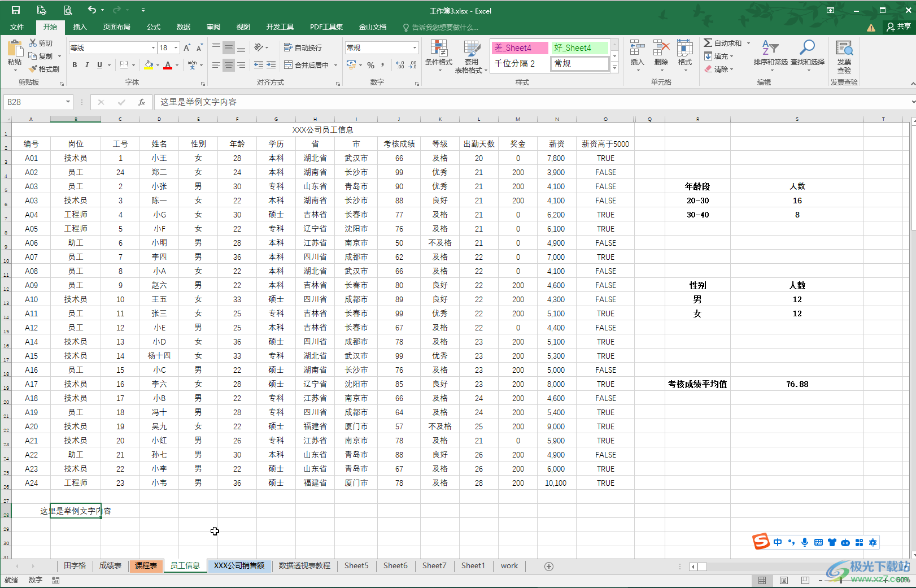Select the Format Painter (格式刷) tool

click(x=43, y=69)
